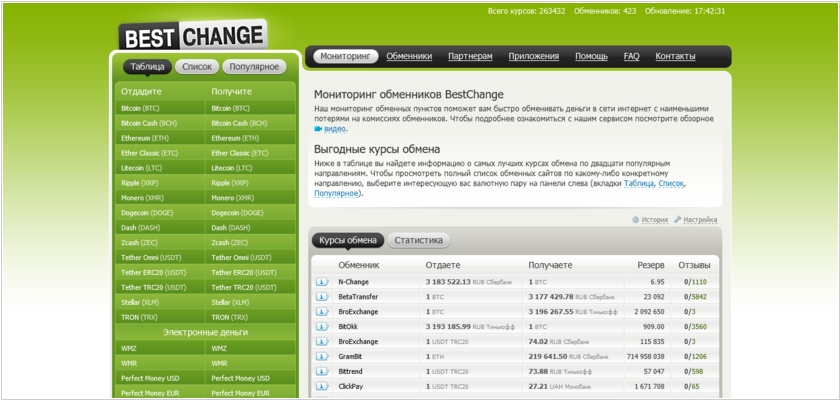Open info icon for ClickPay row
840x400 pixels.
pyautogui.click(x=321, y=387)
